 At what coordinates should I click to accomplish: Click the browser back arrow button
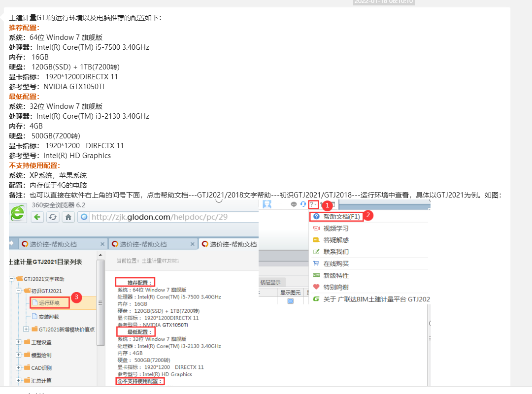click(x=37, y=217)
